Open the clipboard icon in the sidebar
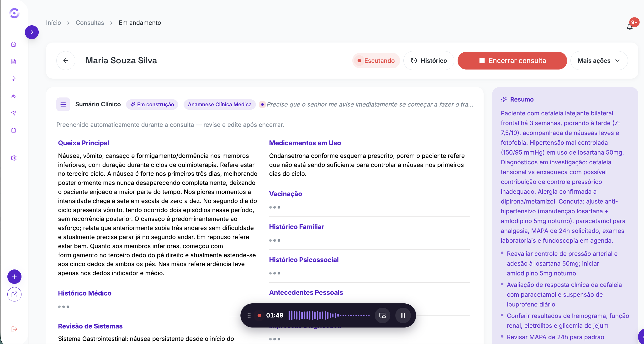This screenshot has height=344, width=644. tap(14, 130)
